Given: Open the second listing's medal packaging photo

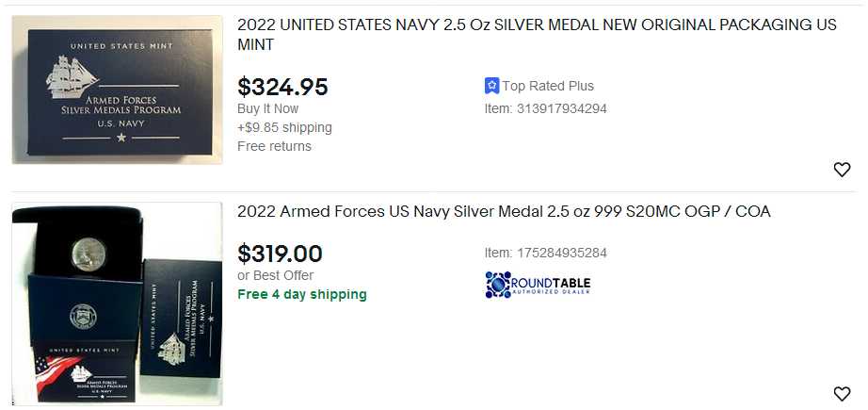Looking at the screenshot, I should [118, 303].
